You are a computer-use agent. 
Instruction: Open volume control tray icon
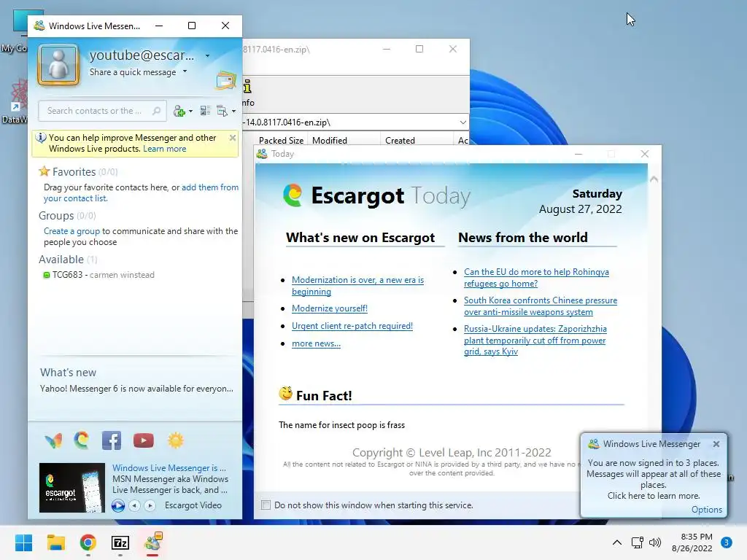(x=655, y=542)
